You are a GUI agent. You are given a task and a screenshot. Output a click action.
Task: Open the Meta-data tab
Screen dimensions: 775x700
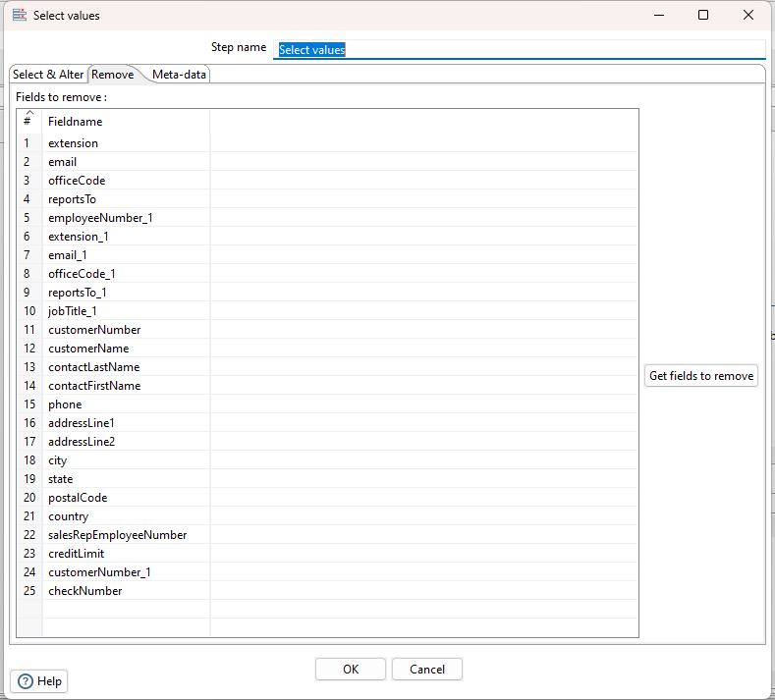179,75
